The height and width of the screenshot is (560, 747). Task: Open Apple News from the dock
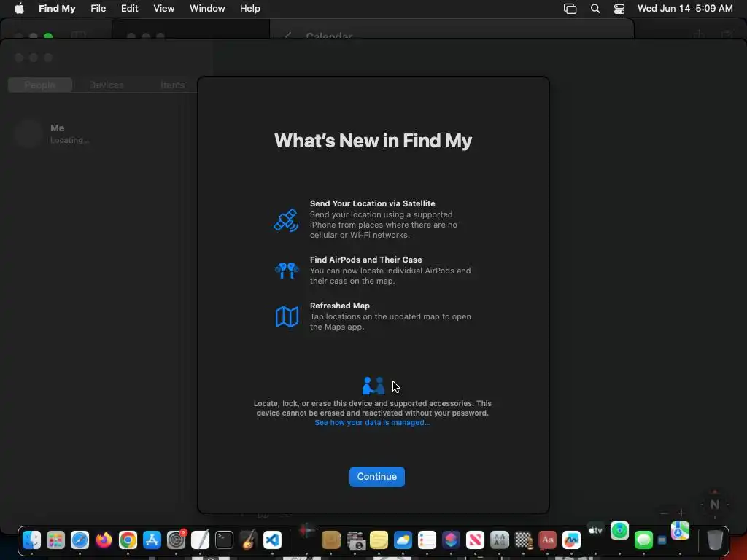pyautogui.click(x=475, y=540)
